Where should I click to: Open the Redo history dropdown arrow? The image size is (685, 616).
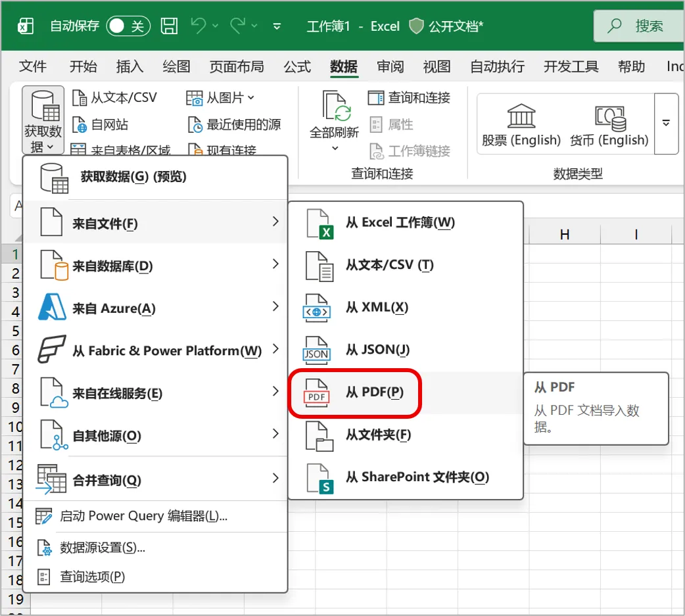pyautogui.click(x=254, y=26)
